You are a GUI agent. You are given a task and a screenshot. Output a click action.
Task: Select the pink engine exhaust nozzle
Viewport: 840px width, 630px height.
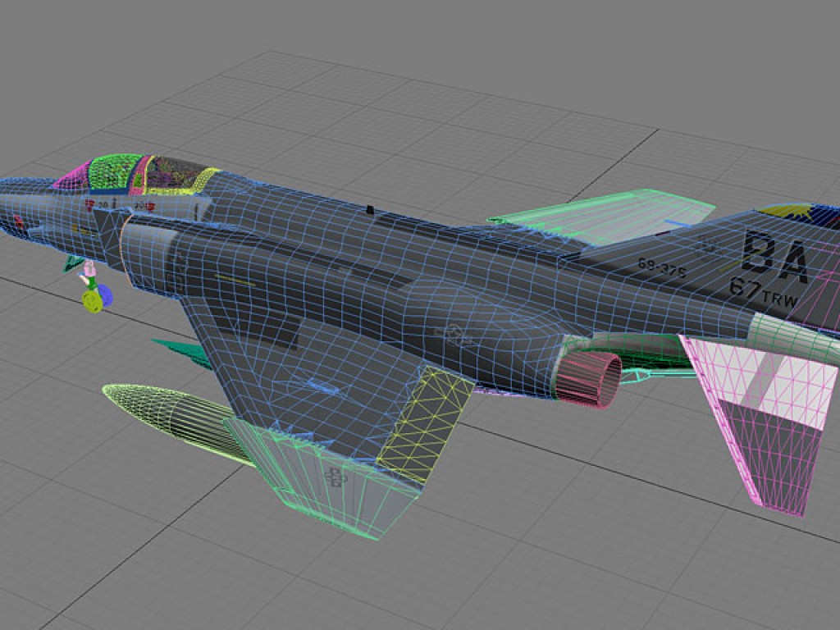pos(589,379)
